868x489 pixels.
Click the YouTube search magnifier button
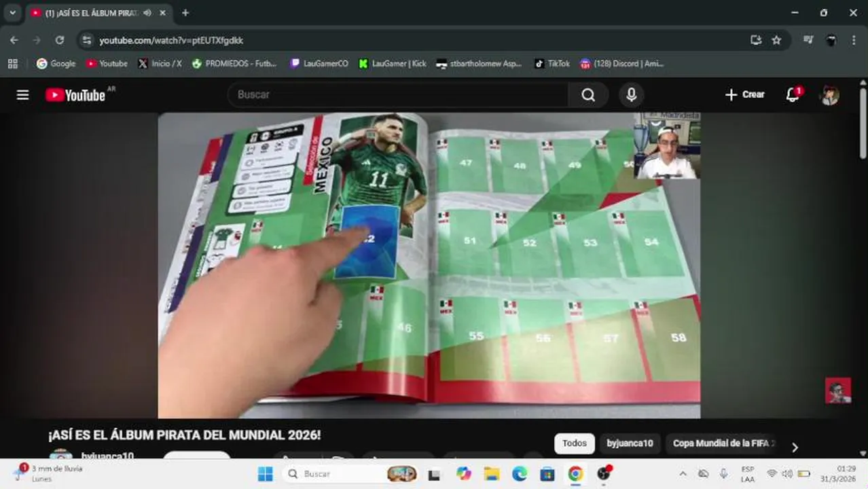coord(588,95)
